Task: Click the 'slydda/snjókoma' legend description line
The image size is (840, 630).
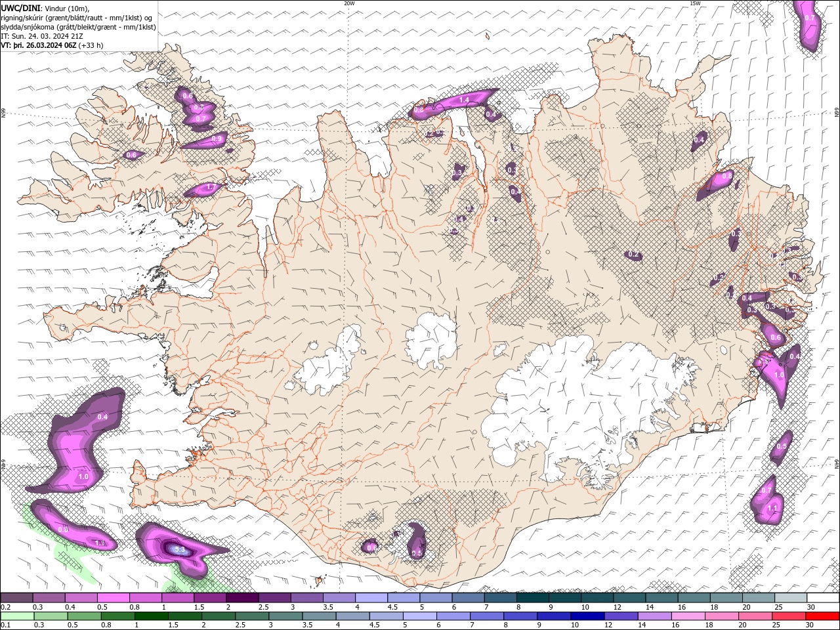Action: pos(78,27)
